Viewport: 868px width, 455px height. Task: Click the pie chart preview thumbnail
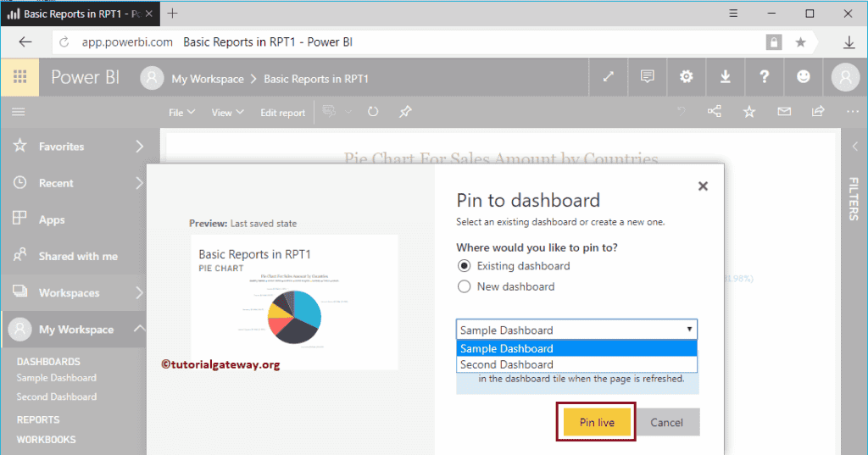[294, 302]
